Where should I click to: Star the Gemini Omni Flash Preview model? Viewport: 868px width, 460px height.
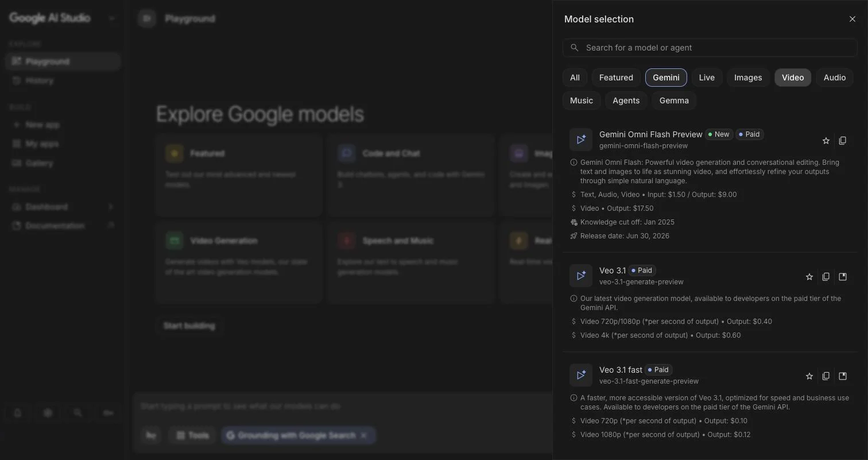[826, 141]
